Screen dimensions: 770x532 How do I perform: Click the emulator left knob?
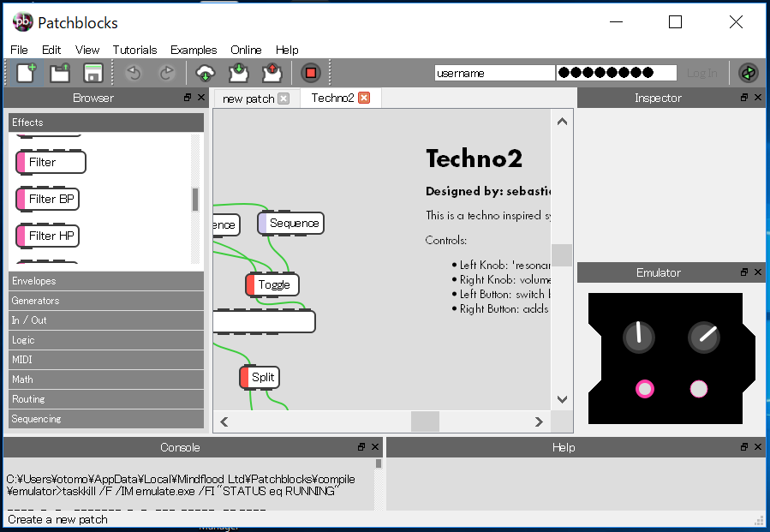click(638, 337)
